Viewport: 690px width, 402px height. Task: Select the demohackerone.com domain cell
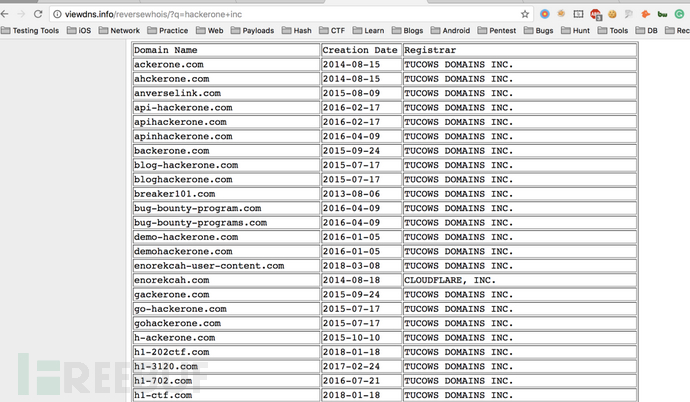pyautogui.click(x=226, y=252)
